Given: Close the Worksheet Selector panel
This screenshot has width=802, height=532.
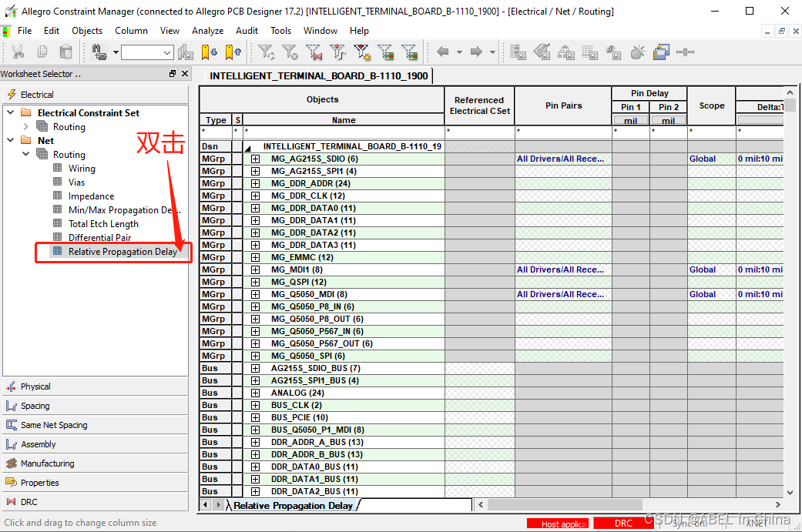Looking at the screenshot, I should click(x=185, y=74).
